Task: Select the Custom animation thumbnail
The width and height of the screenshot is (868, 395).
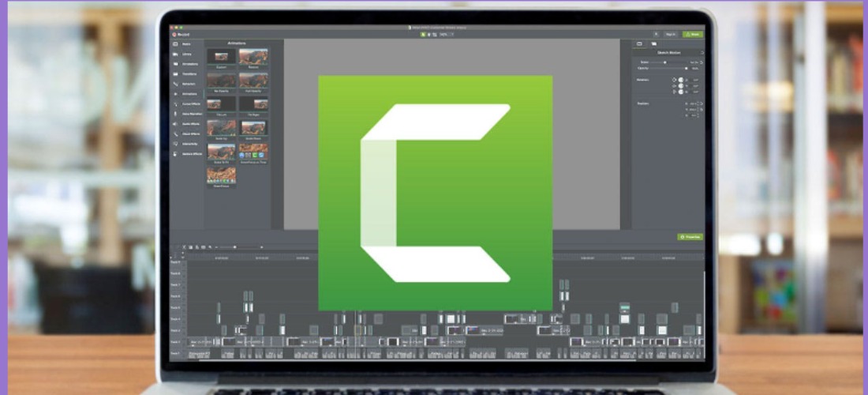Action: point(222,57)
